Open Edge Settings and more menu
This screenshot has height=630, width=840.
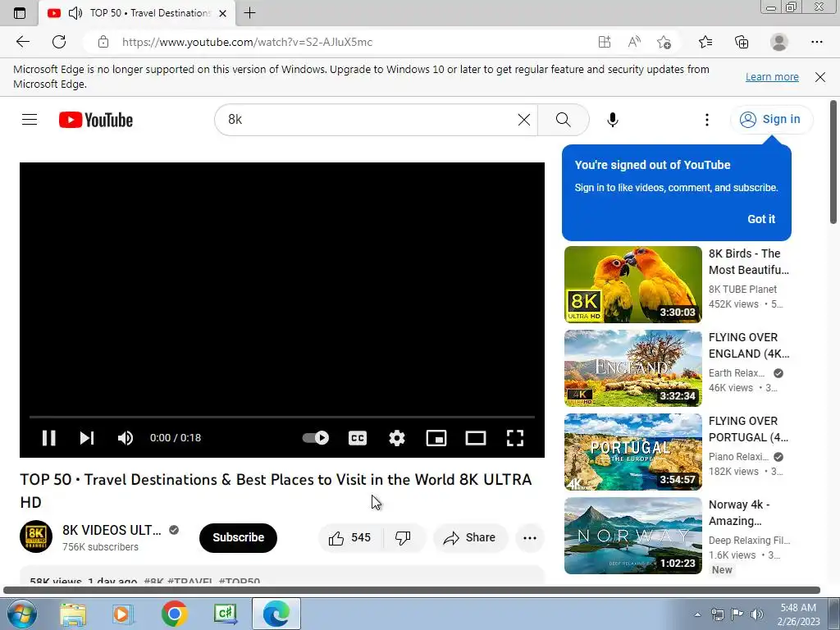point(816,42)
